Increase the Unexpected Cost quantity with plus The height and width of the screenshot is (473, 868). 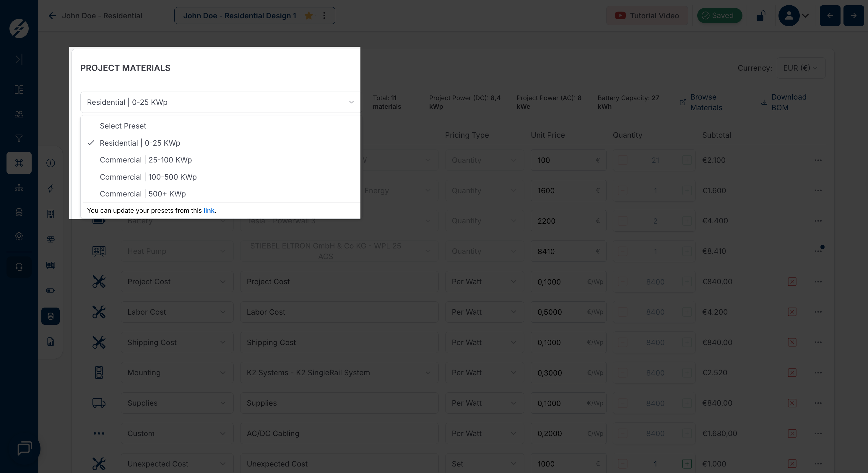687,464
